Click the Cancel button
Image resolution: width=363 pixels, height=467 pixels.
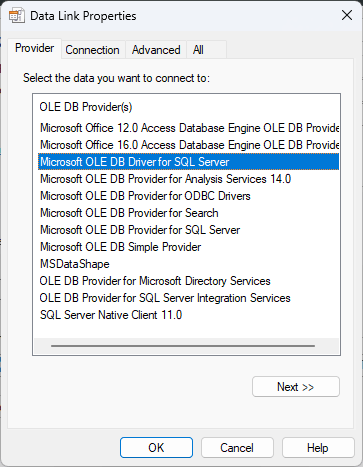pyautogui.click(x=237, y=448)
